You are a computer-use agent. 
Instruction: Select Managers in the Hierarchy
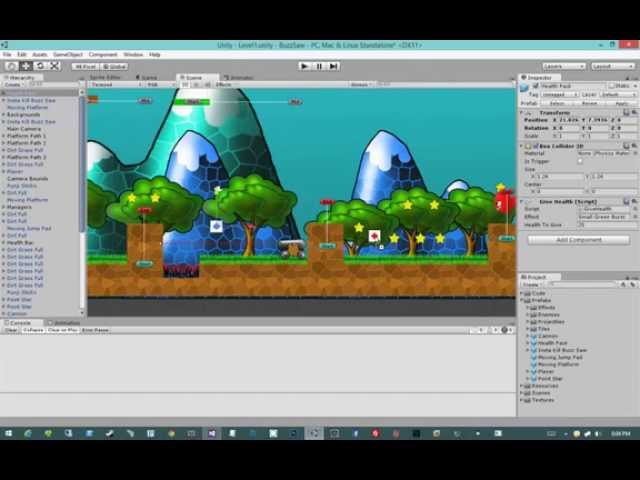coord(19,207)
